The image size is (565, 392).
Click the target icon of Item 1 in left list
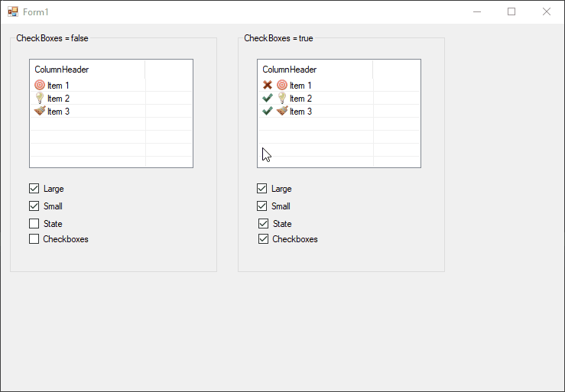click(x=40, y=85)
